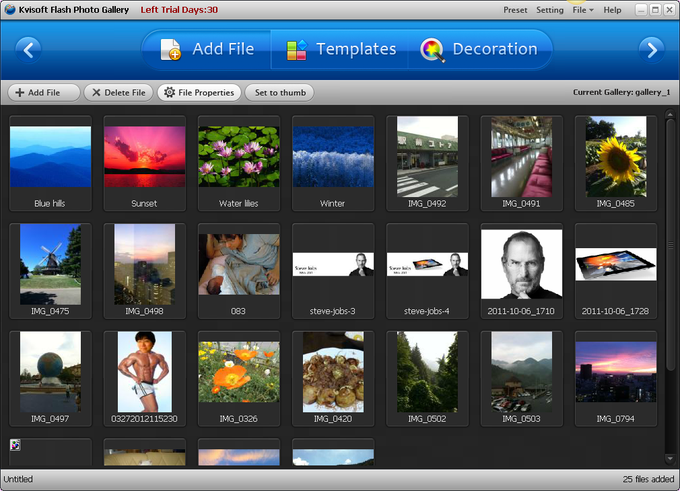680x491 pixels.
Task: Open the Setting menu
Action: point(549,10)
